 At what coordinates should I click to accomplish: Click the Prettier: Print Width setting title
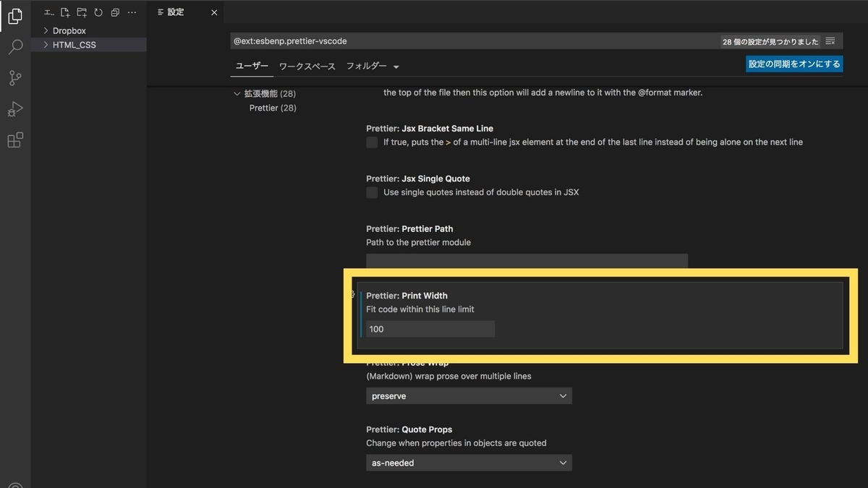tap(407, 296)
